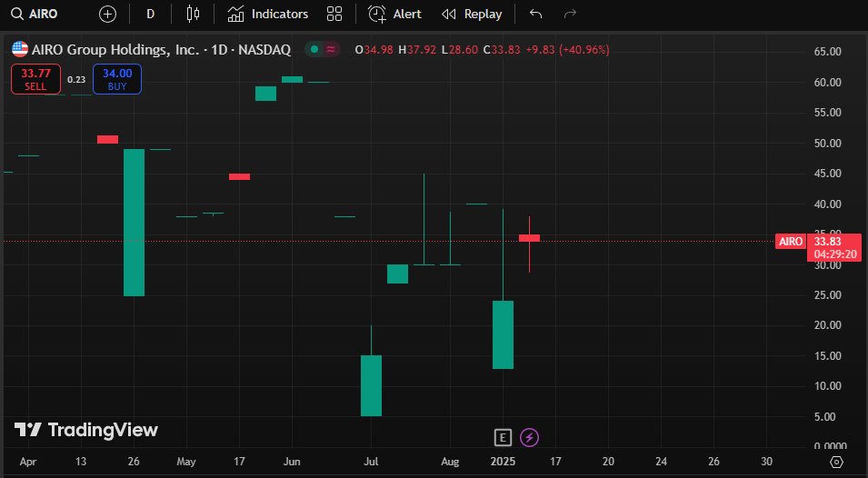Click the 34.00 BUY button

(x=117, y=79)
